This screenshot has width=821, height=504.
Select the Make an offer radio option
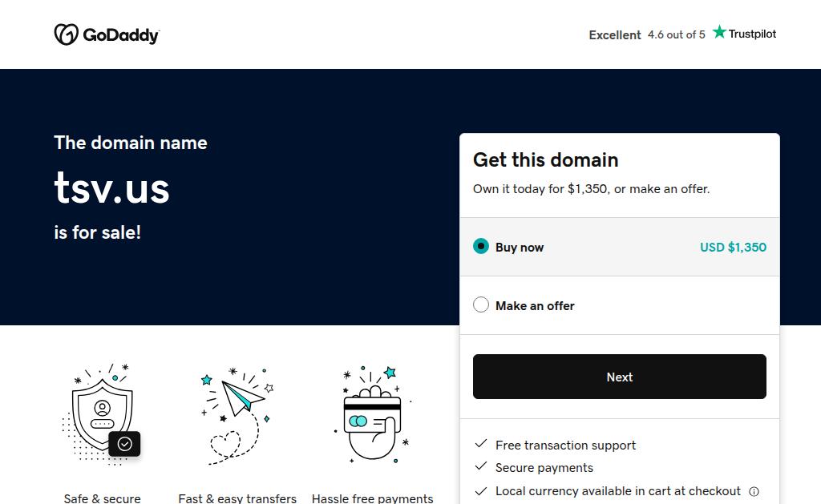pos(481,304)
